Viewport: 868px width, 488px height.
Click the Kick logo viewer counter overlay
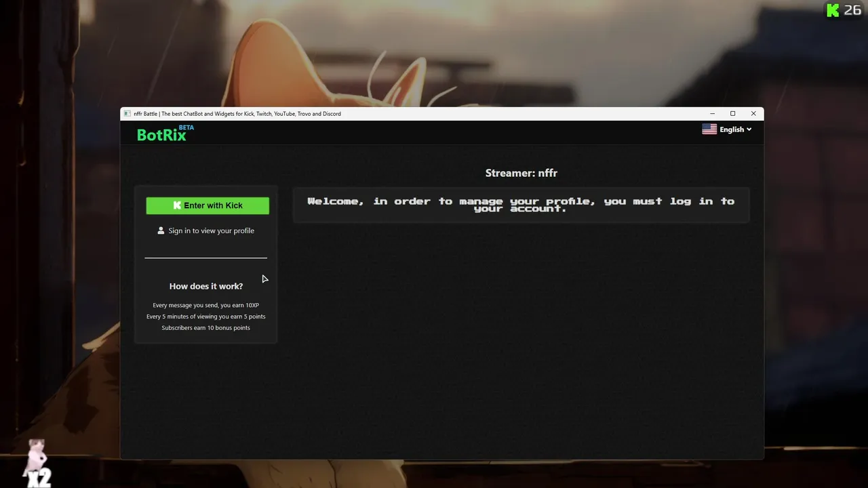coord(843,10)
